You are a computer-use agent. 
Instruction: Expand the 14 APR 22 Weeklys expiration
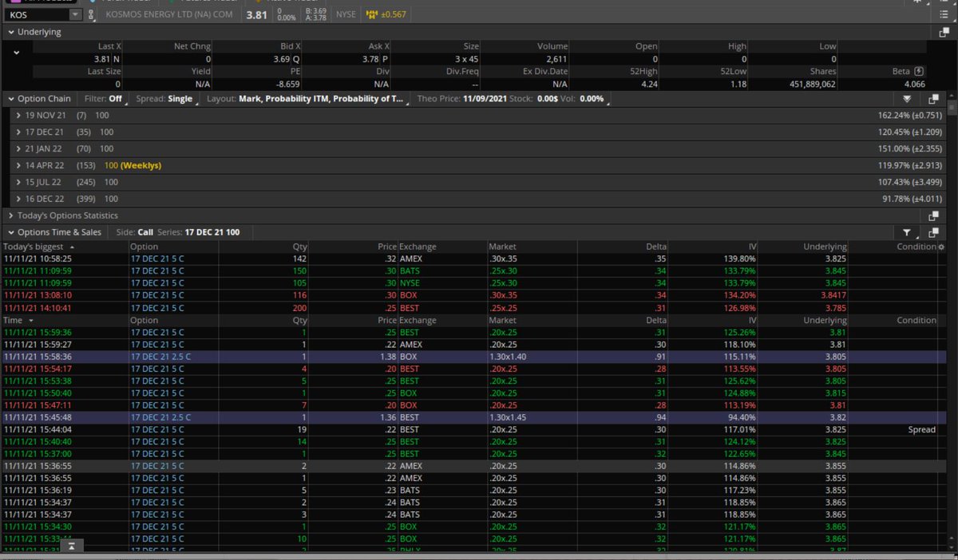(19, 165)
